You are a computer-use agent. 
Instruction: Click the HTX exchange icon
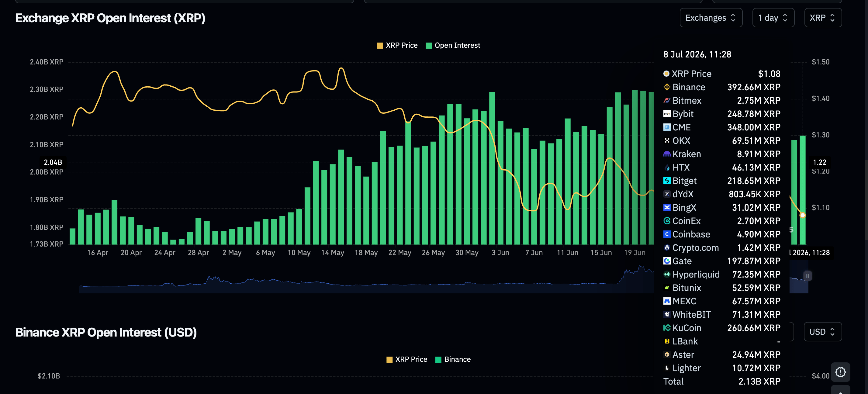pos(666,167)
